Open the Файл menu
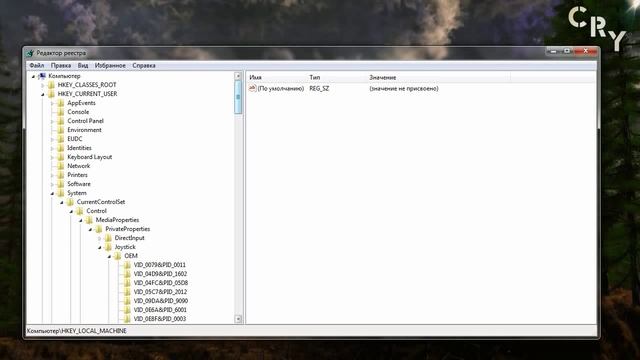Screen dimensions: 640x360 37,65
